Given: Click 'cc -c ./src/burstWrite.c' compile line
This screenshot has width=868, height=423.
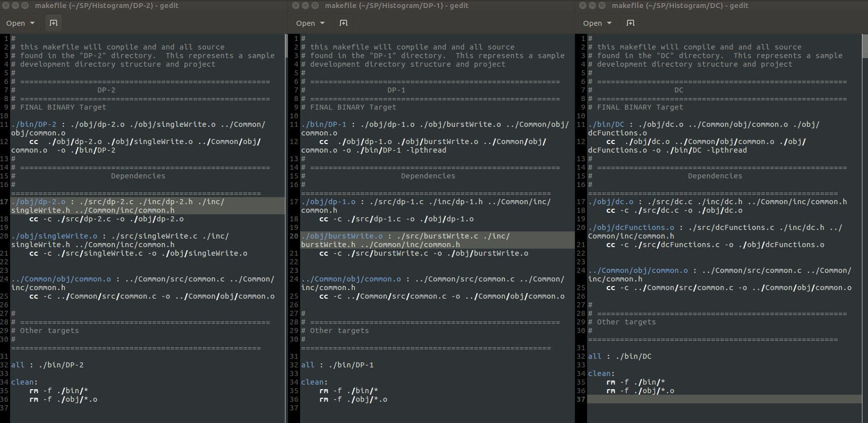Looking at the screenshot, I should coord(424,253).
